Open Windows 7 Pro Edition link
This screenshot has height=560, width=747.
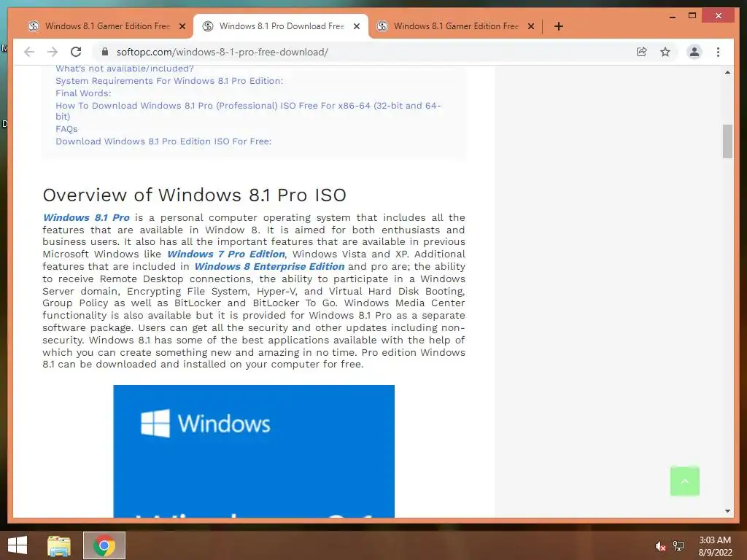click(x=226, y=254)
